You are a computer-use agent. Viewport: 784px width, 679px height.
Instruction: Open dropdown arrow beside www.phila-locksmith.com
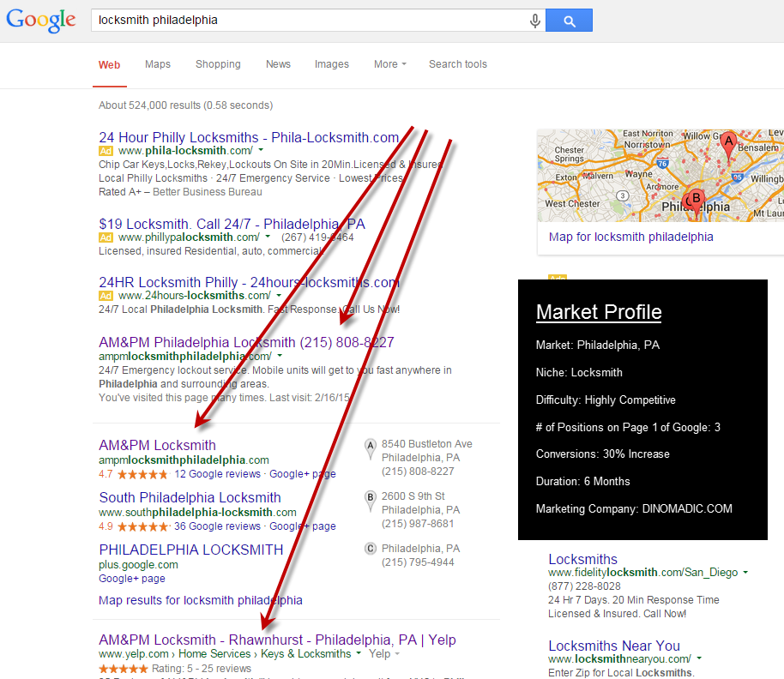pos(261,151)
